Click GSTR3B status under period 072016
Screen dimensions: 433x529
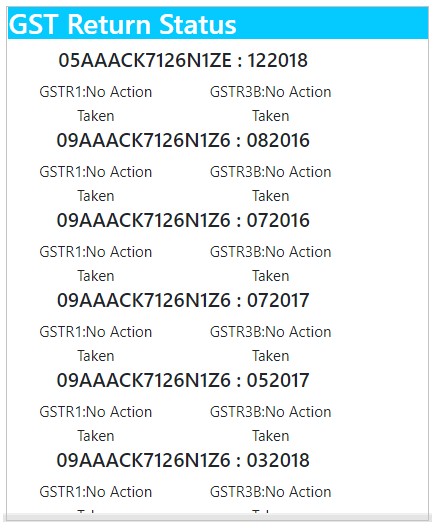click(271, 263)
